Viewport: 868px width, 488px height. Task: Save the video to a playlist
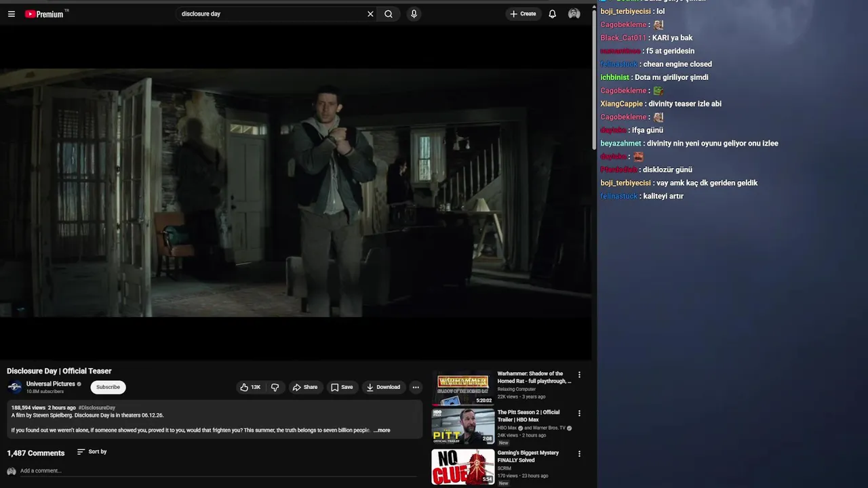pyautogui.click(x=342, y=387)
